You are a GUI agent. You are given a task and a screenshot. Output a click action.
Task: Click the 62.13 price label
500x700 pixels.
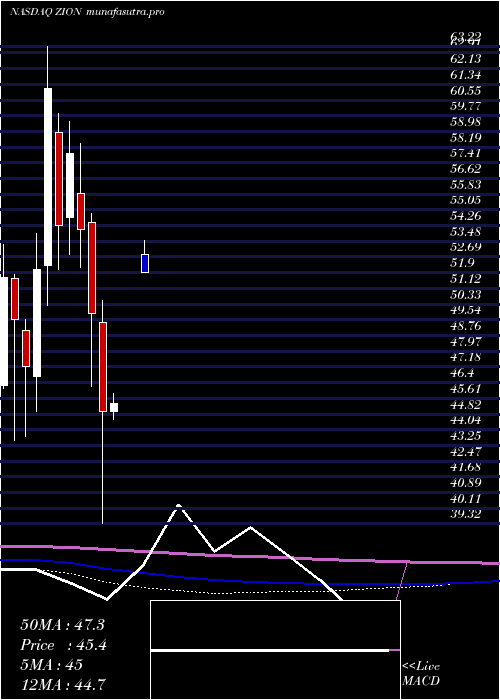pyautogui.click(x=466, y=59)
